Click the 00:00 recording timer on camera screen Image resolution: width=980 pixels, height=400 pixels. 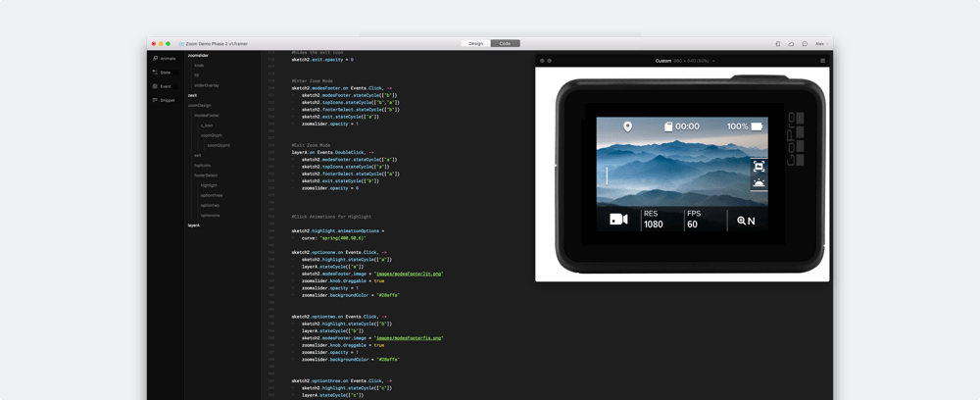coord(687,126)
